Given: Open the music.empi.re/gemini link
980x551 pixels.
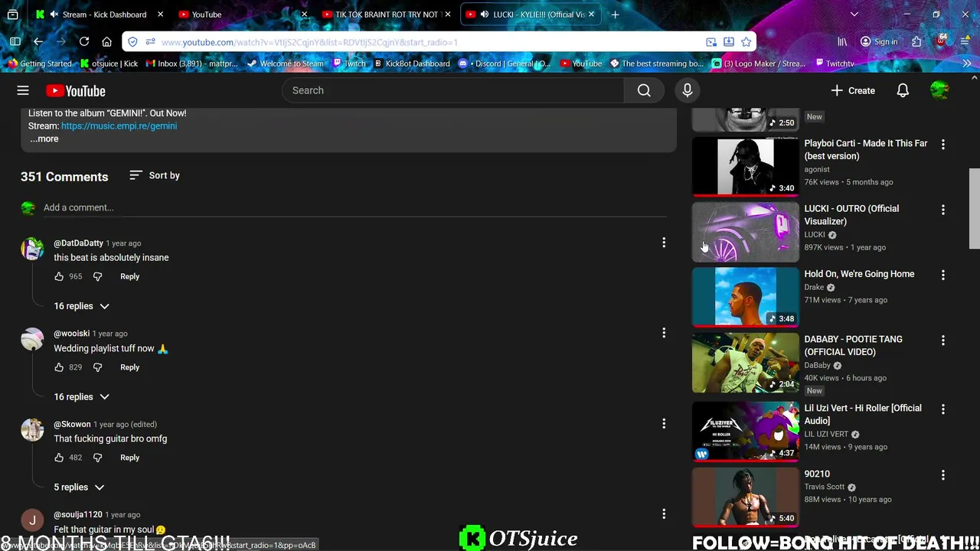Looking at the screenshot, I should pyautogui.click(x=119, y=126).
